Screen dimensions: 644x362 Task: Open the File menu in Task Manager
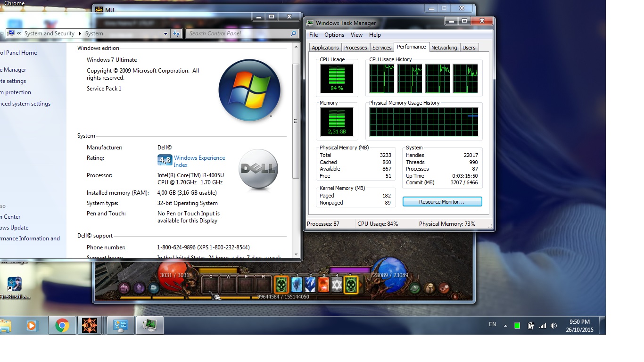click(314, 35)
